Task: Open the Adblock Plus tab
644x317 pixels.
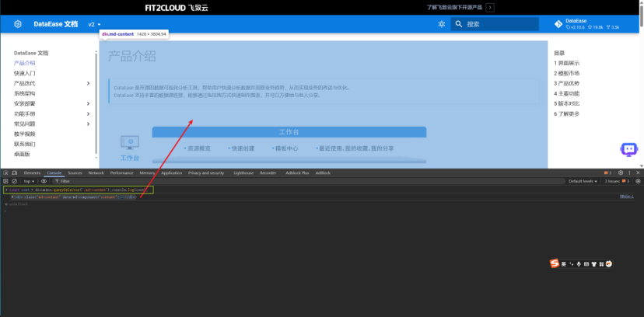Action: pos(297,173)
